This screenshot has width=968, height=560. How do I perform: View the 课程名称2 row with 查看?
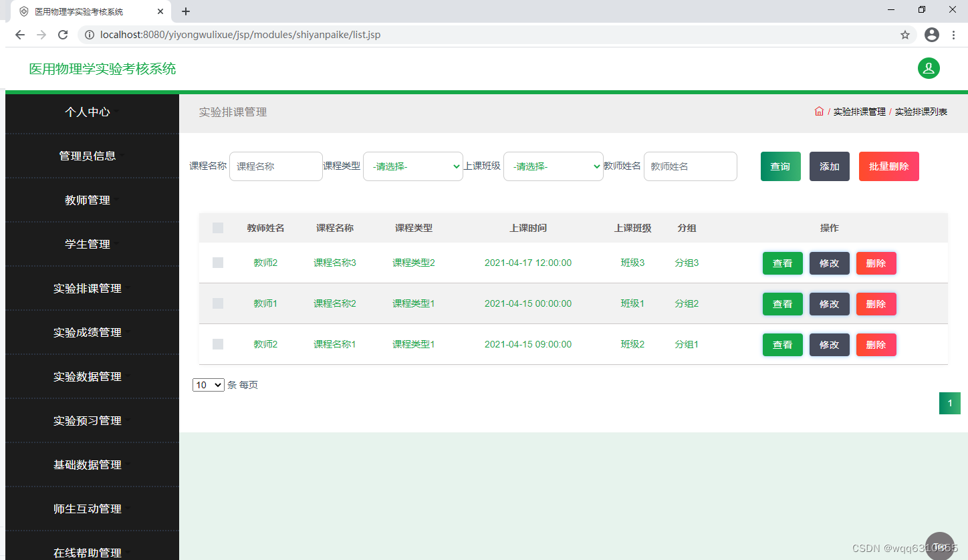pyautogui.click(x=783, y=304)
